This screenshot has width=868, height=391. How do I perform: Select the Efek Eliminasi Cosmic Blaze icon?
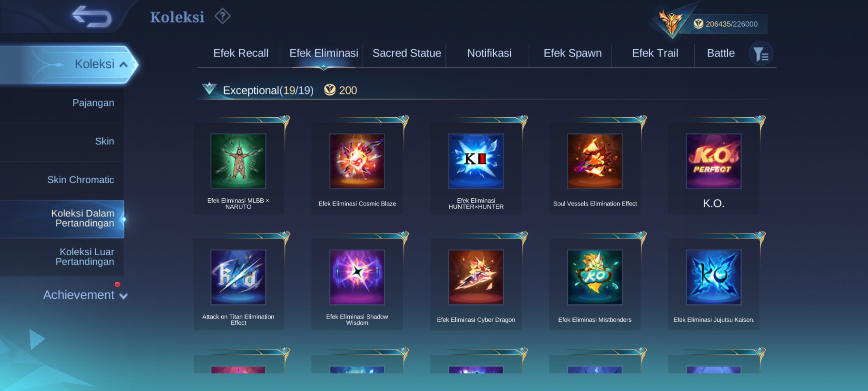tap(357, 161)
